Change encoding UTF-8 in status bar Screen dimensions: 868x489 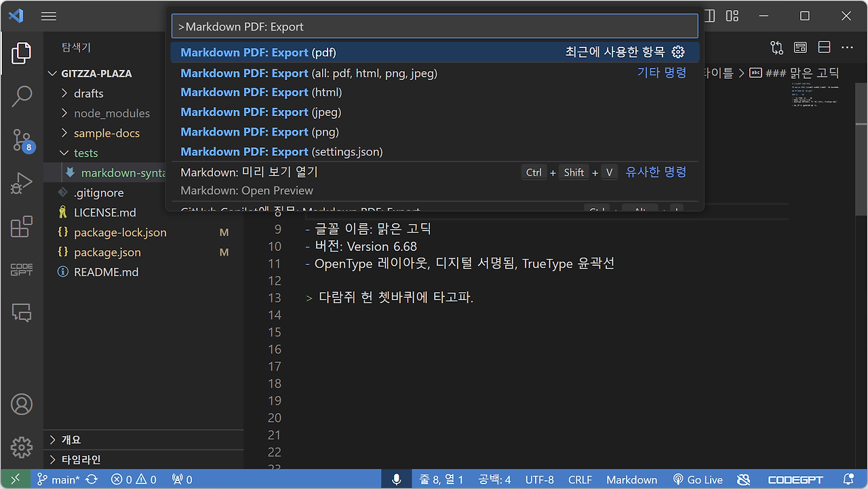click(540, 480)
